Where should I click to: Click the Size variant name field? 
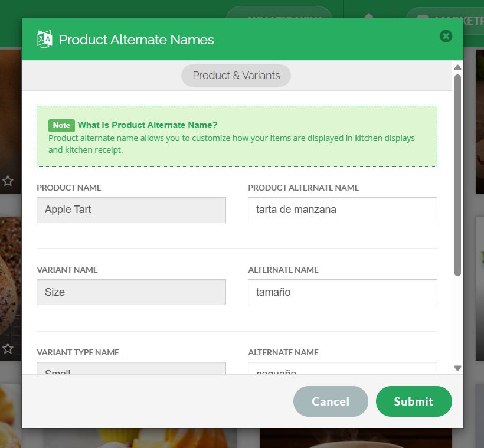[x=131, y=292]
